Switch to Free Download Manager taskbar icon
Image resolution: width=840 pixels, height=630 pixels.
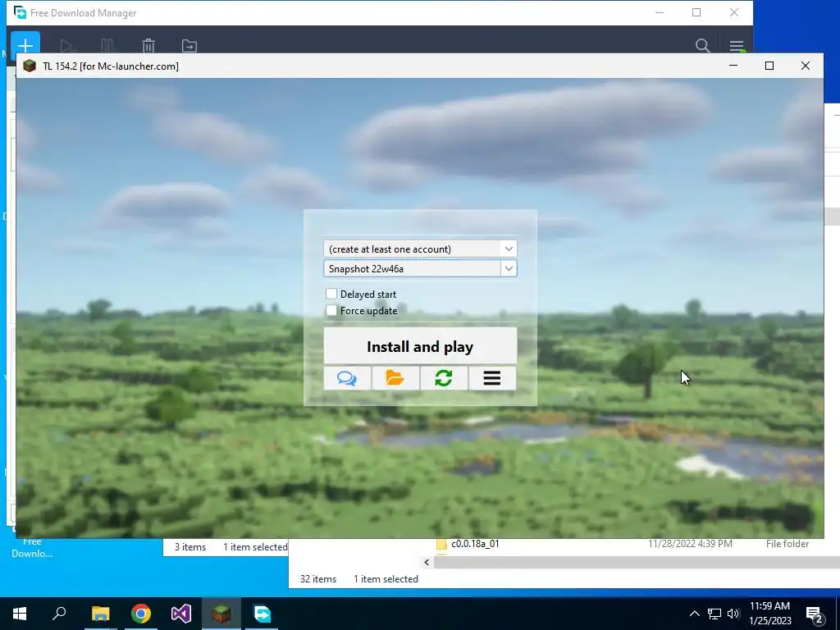tap(262, 614)
